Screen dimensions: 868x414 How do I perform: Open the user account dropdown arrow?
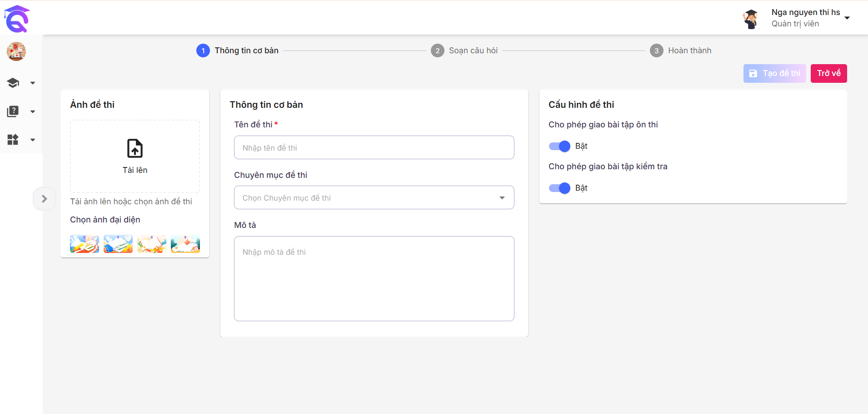(x=847, y=18)
